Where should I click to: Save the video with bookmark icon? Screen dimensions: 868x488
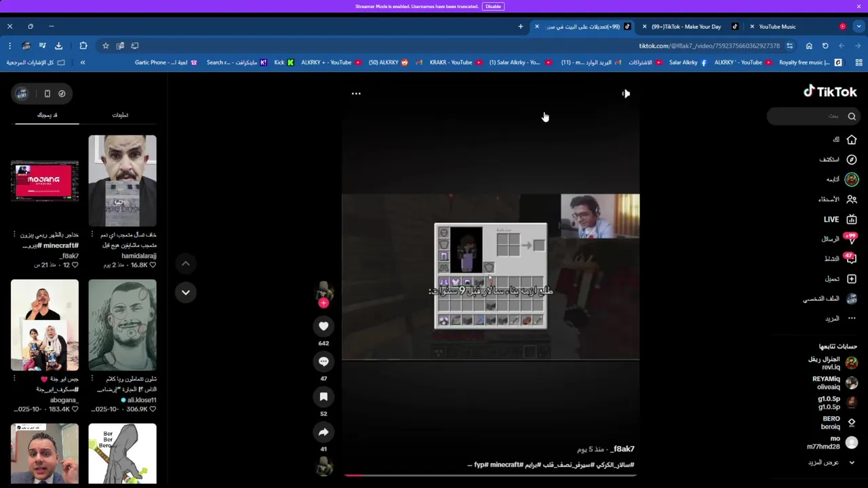click(x=323, y=396)
